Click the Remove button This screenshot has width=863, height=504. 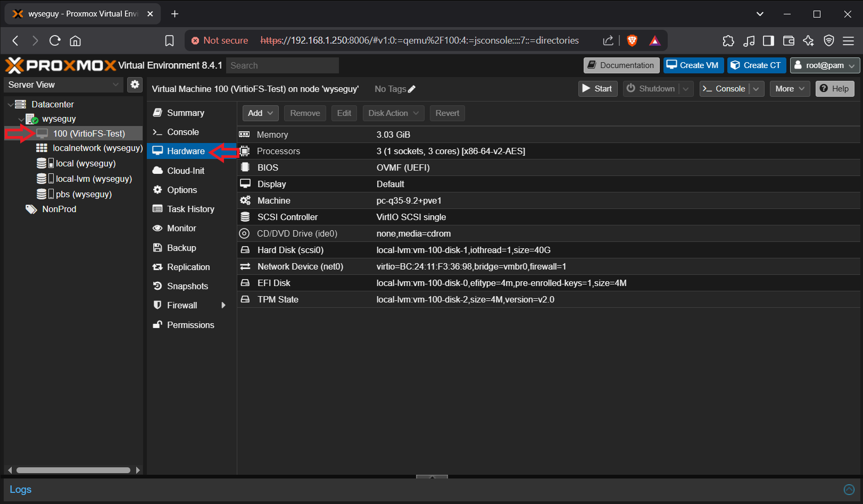[305, 113]
